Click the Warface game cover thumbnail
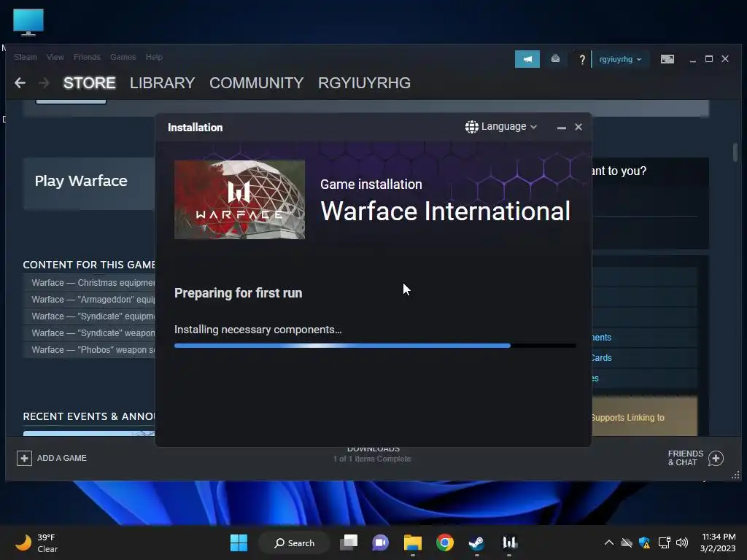 (x=239, y=200)
